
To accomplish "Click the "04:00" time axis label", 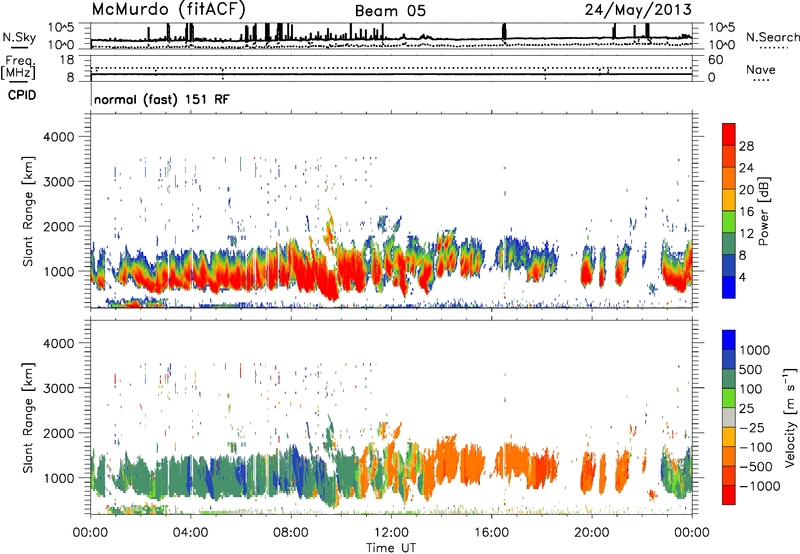I will click(190, 533).
